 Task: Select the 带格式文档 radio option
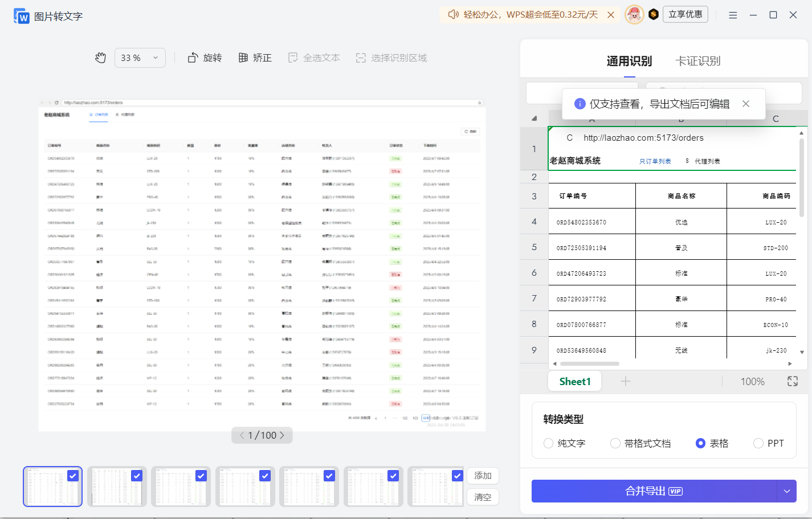(615, 443)
